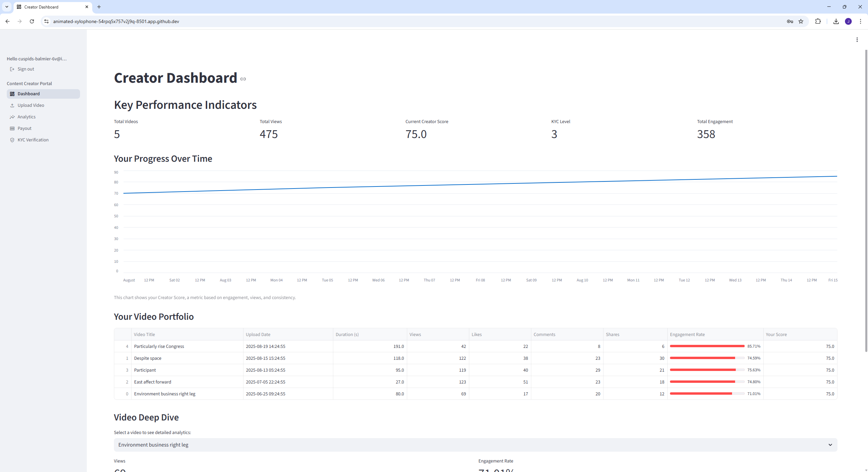Click the Sign out door icon
The image size is (868, 472).
[12, 69]
